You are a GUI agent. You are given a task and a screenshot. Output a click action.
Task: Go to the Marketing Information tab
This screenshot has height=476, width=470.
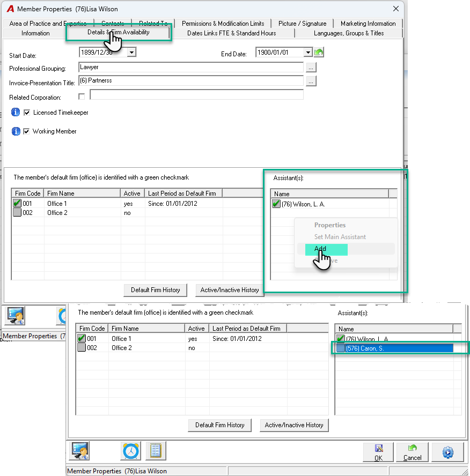368,24
